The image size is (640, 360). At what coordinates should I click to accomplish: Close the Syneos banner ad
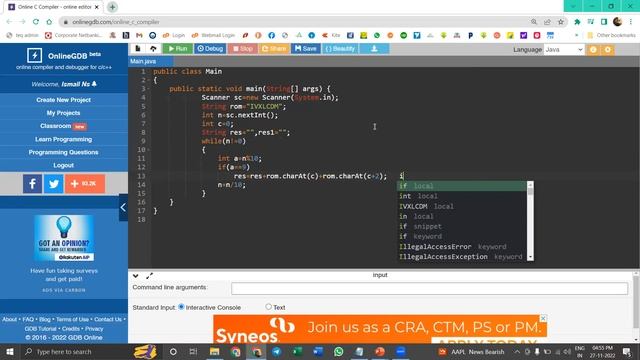point(543,318)
